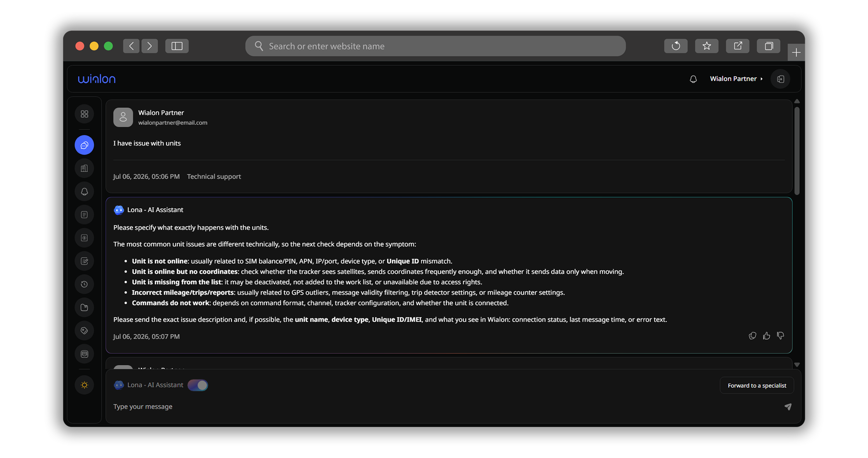The height and width of the screenshot is (458, 868).
Task: Open the bell icon in the sidebar
Action: 84,191
